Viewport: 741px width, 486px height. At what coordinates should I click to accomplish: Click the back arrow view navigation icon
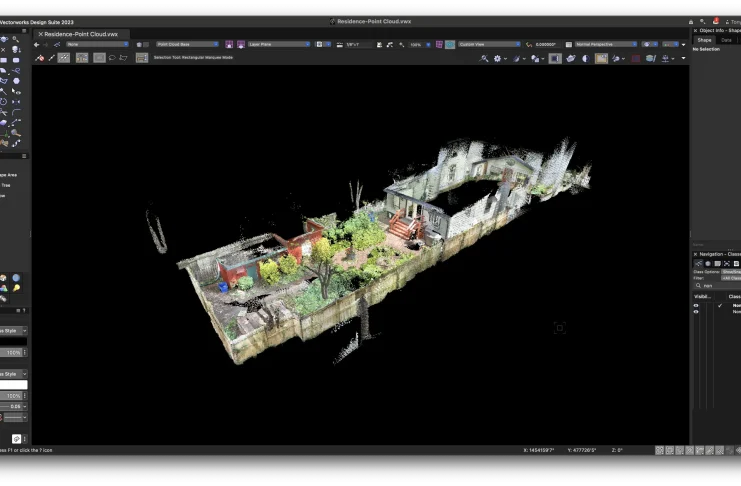coord(37,44)
